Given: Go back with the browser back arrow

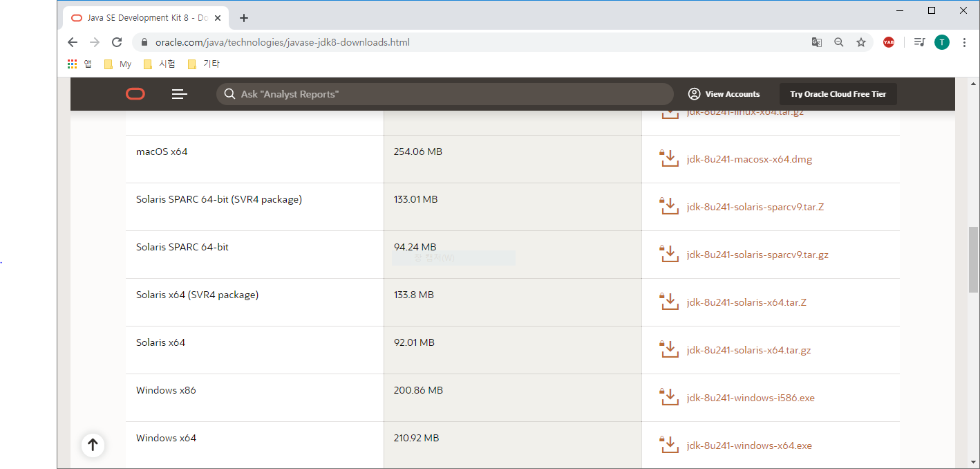Looking at the screenshot, I should coord(73,42).
